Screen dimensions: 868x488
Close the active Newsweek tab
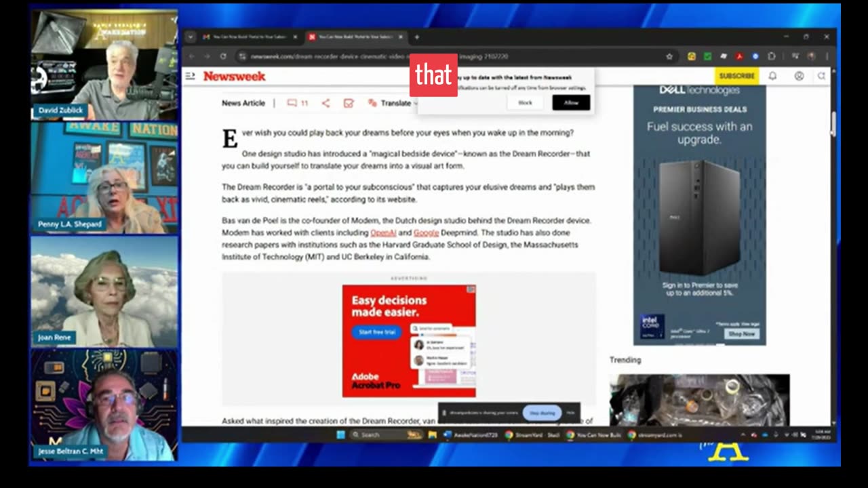pos(401,37)
